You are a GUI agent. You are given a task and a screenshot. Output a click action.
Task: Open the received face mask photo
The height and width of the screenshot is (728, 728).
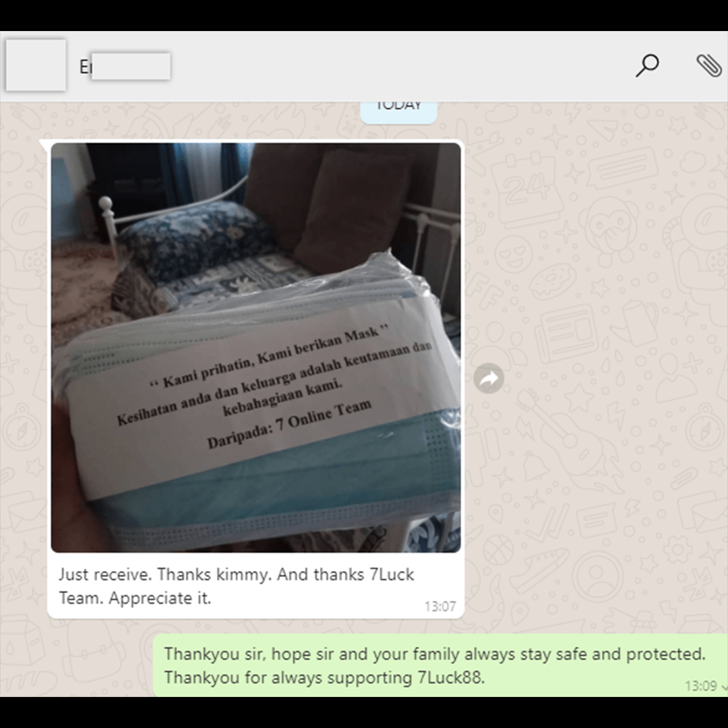tap(256, 347)
